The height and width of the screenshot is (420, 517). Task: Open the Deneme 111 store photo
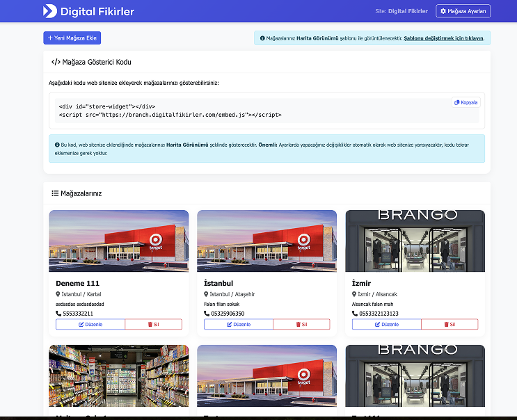(119, 241)
